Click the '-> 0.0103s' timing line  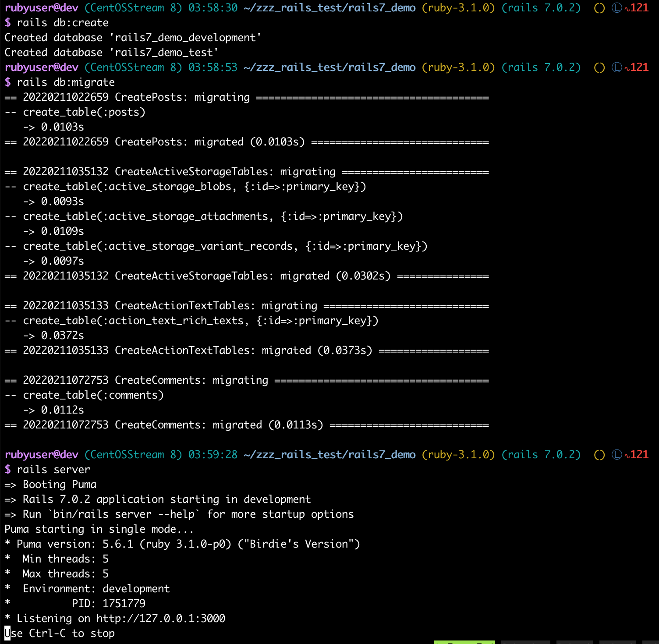pos(53,127)
